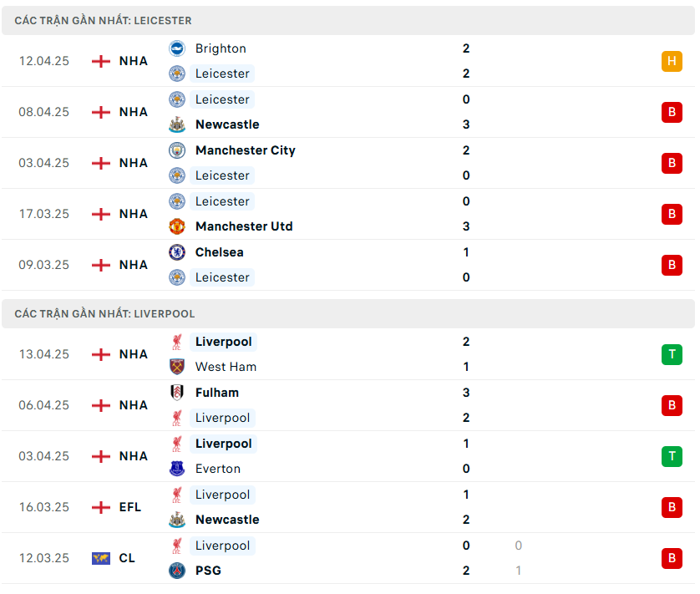Click green T badge for West Ham match

[672, 354]
